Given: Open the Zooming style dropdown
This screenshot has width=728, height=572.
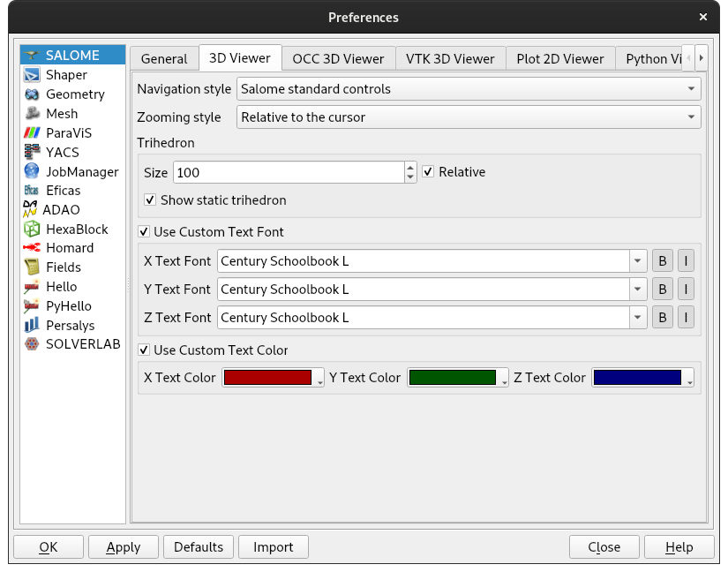Looking at the screenshot, I should pyautogui.click(x=469, y=117).
